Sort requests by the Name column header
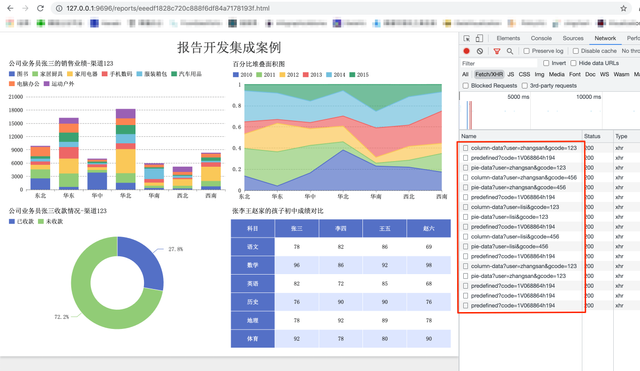Image resolution: width=640 pixels, height=371 pixels. pos(520,136)
